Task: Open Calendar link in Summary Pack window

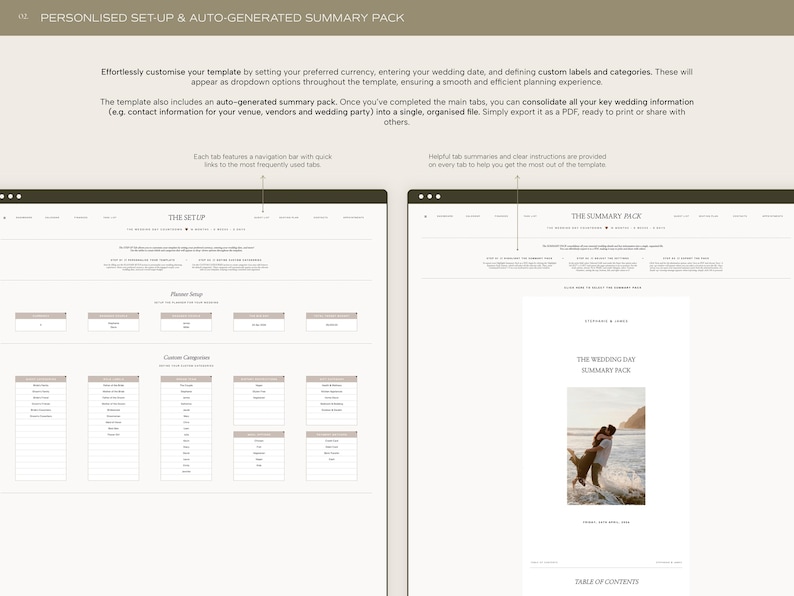Action: 473,216
